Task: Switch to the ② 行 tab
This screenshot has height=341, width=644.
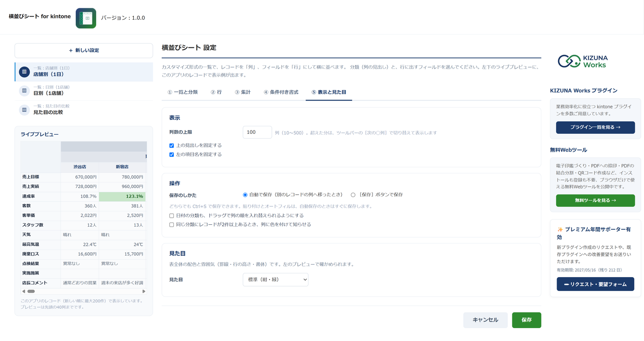Action: tap(216, 92)
